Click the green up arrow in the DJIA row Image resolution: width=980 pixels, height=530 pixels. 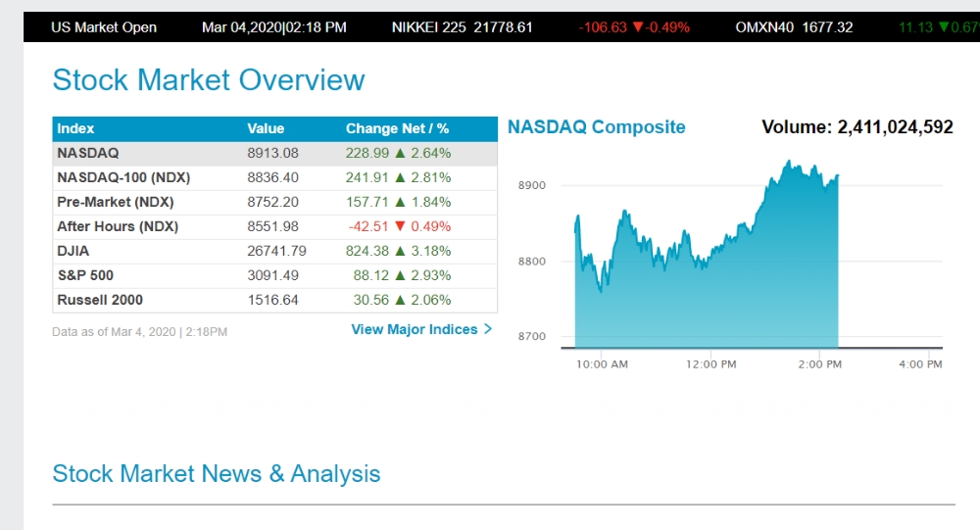(400, 252)
